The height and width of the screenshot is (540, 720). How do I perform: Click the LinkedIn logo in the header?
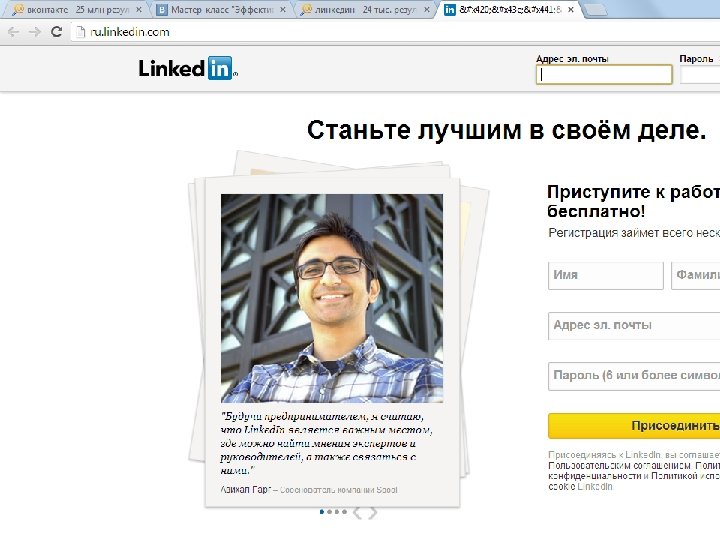coord(188,68)
